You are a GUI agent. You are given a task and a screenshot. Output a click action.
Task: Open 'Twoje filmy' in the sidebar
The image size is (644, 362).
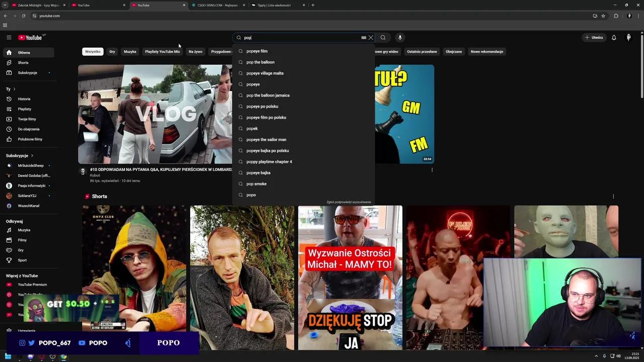pos(29,119)
